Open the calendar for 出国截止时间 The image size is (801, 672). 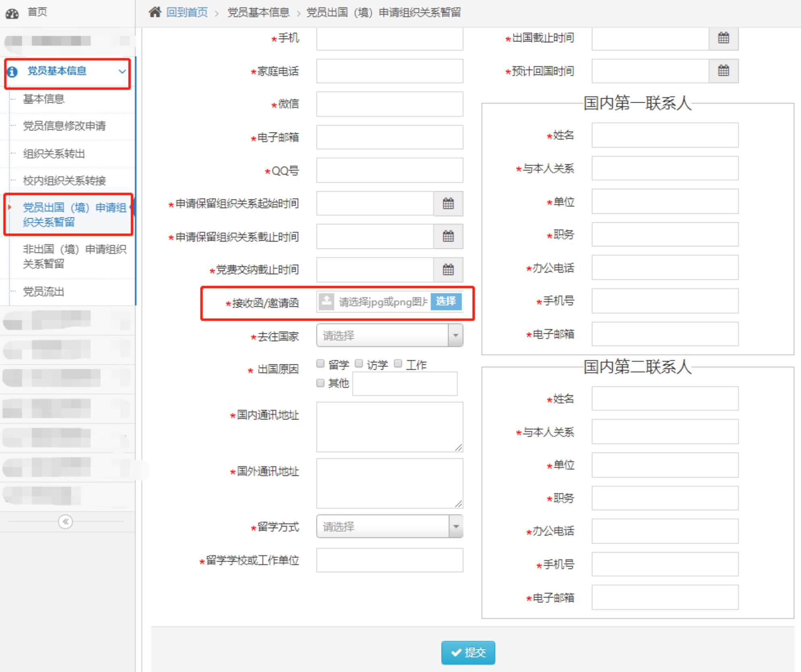723,38
